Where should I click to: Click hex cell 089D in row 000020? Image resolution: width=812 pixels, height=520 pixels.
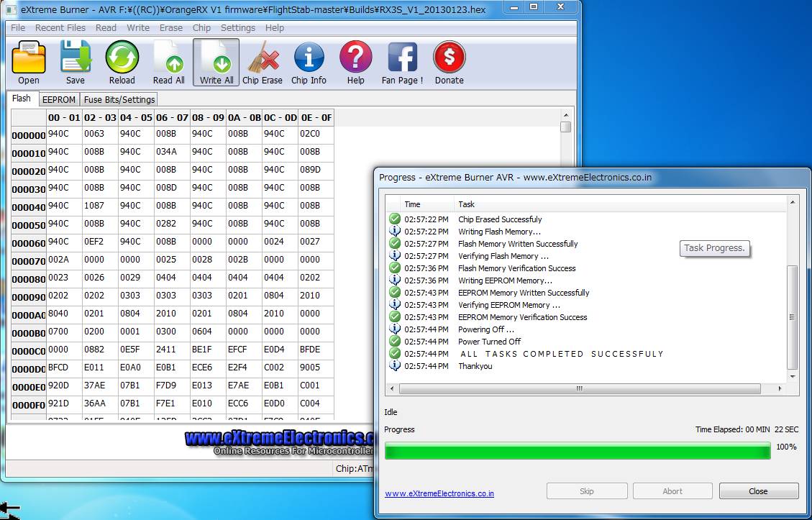pos(316,170)
